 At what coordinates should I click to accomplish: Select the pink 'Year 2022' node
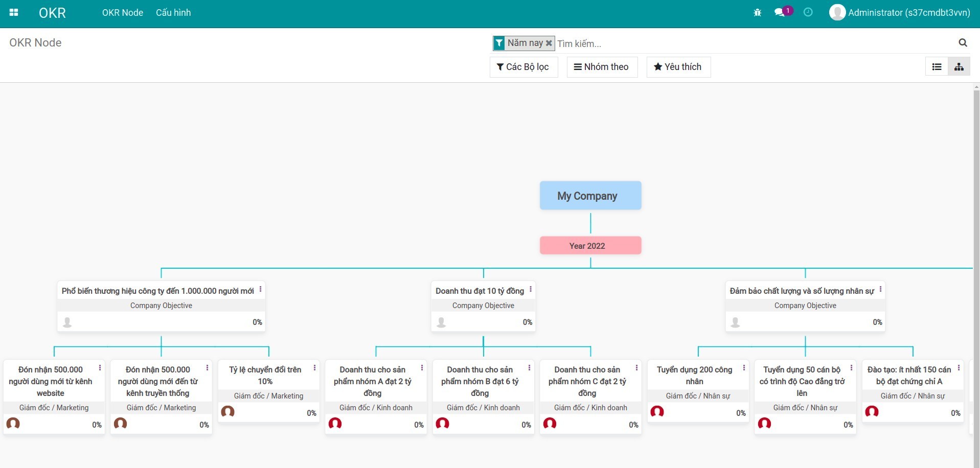(590, 246)
